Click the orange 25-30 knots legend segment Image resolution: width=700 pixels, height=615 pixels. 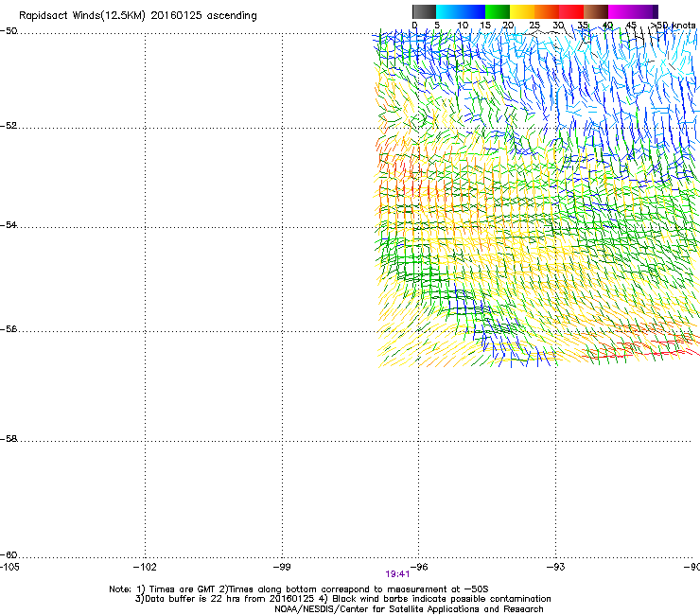pos(547,11)
